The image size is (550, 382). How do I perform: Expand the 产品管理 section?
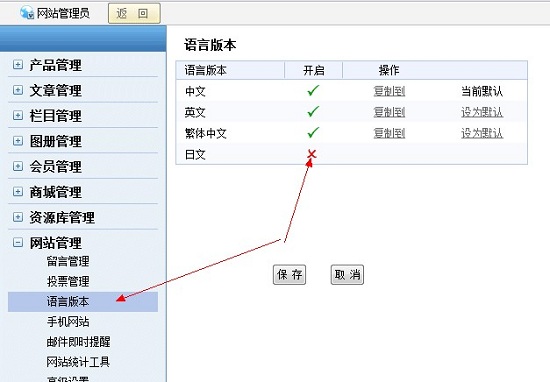point(18,65)
